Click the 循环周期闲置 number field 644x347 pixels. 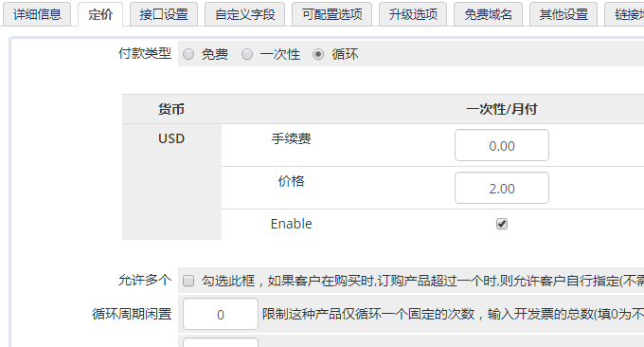(x=221, y=314)
